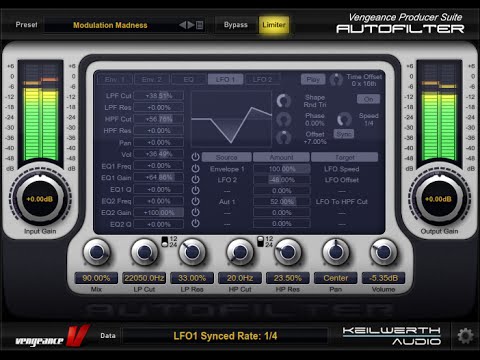Click the Time Offset knob
Image resolution: width=480 pixels, height=360 pixels.
[x=336, y=80]
